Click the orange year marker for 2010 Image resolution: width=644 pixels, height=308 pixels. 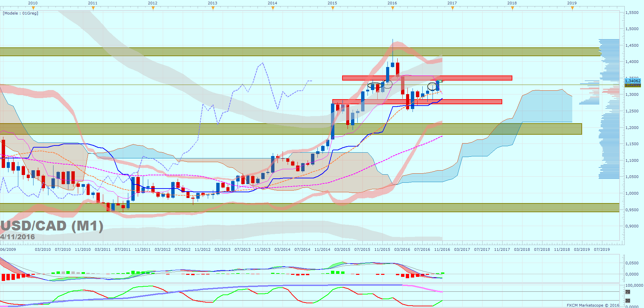click(33, 8)
